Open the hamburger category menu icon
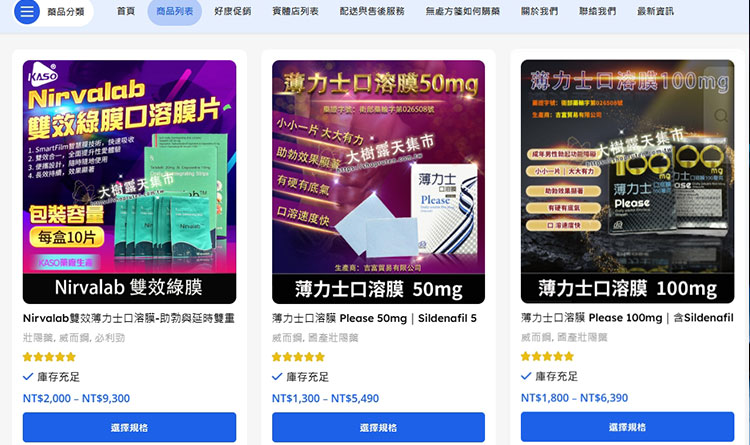 [27, 11]
